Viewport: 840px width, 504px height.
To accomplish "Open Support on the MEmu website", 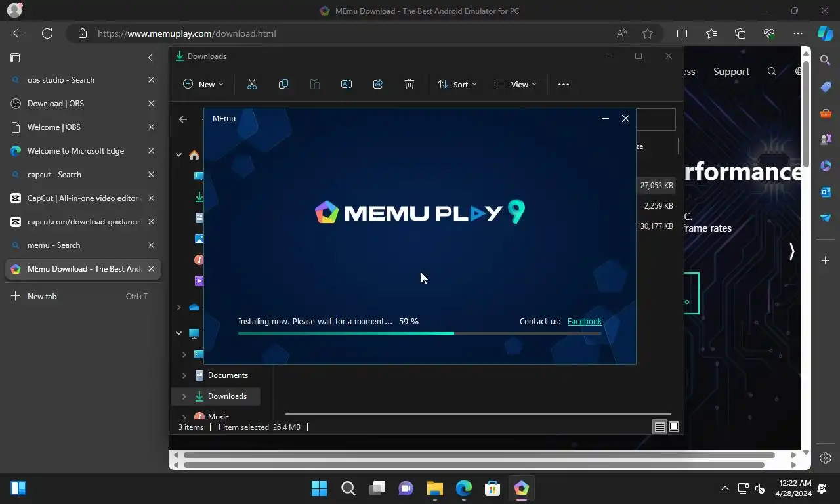I will [731, 72].
